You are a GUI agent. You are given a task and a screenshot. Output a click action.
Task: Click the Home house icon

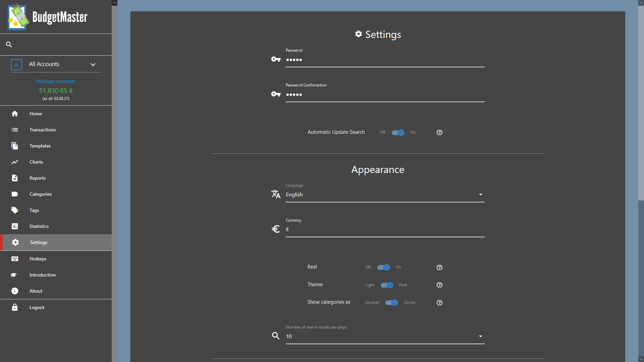pos(15,114)
